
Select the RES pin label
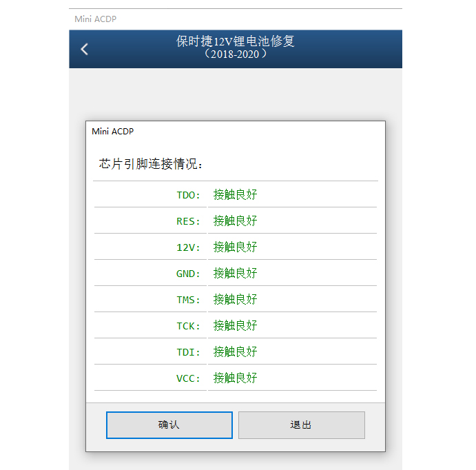tap(188, 221)
